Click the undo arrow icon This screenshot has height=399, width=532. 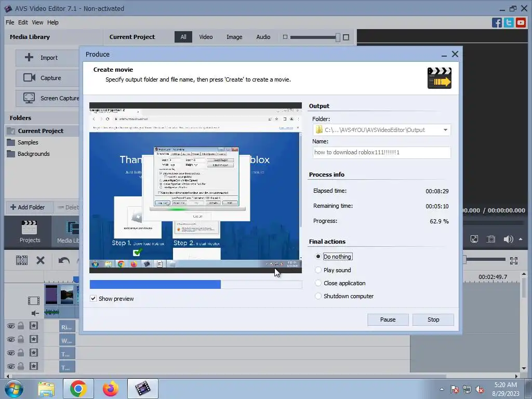[x=64, y=260]
